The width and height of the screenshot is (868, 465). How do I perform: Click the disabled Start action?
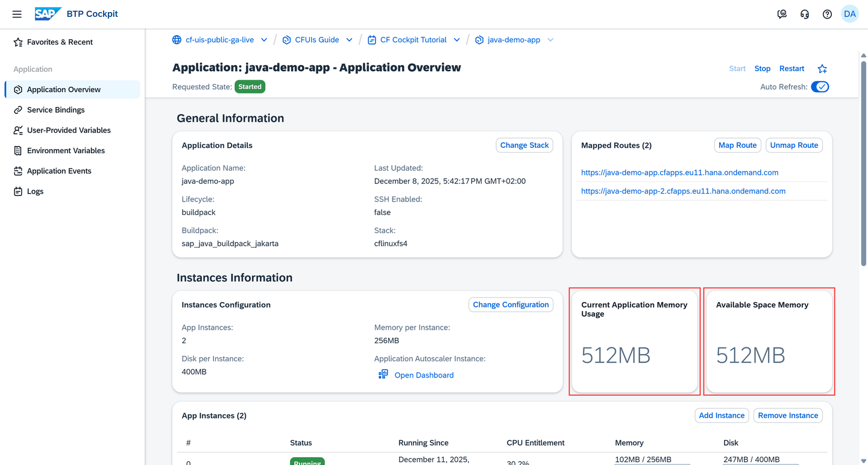click(737, 69)
